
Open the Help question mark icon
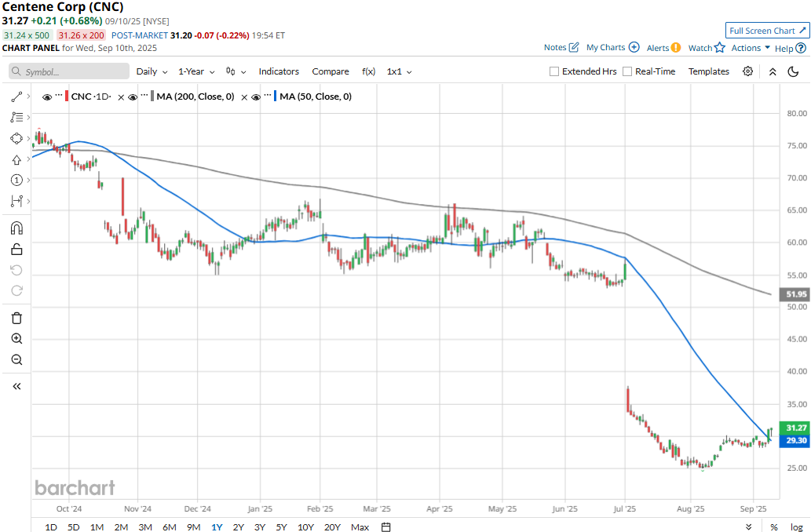click(801, 48)
